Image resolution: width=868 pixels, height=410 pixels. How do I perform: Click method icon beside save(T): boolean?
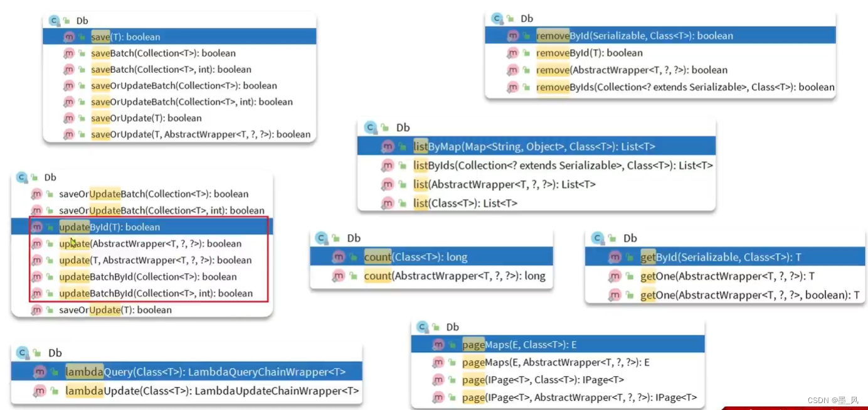point(68,37)
